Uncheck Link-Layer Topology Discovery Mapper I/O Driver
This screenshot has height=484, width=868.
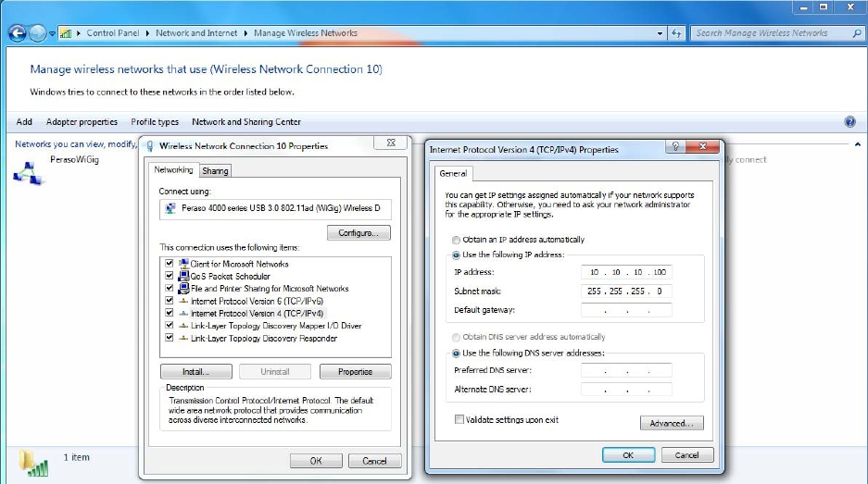[x=170, y=325]
